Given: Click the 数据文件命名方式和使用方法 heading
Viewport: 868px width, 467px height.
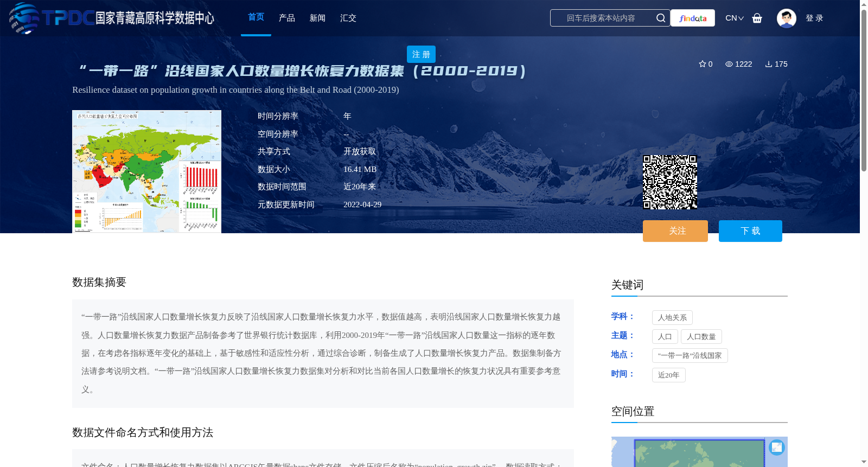Looking at the screenshot, I should tap(143, 432).
